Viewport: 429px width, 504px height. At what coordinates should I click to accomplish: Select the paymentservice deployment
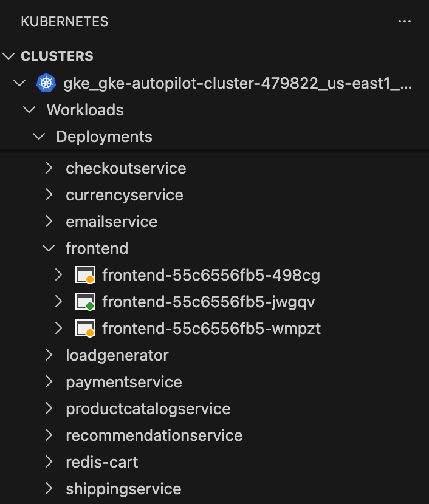coord(123,382)
